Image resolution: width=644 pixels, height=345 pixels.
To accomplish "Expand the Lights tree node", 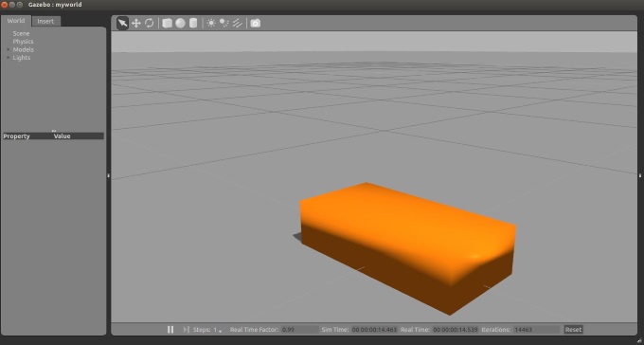I will [9, 58].
